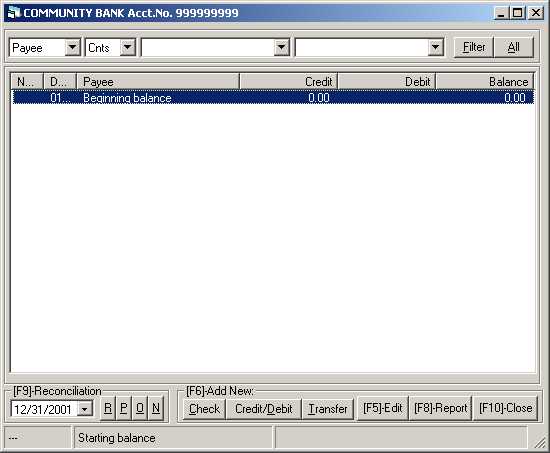Screen dimensions: 550x453
Task: Add a new Credit/Debit entry
Action: tap(264, 409)
